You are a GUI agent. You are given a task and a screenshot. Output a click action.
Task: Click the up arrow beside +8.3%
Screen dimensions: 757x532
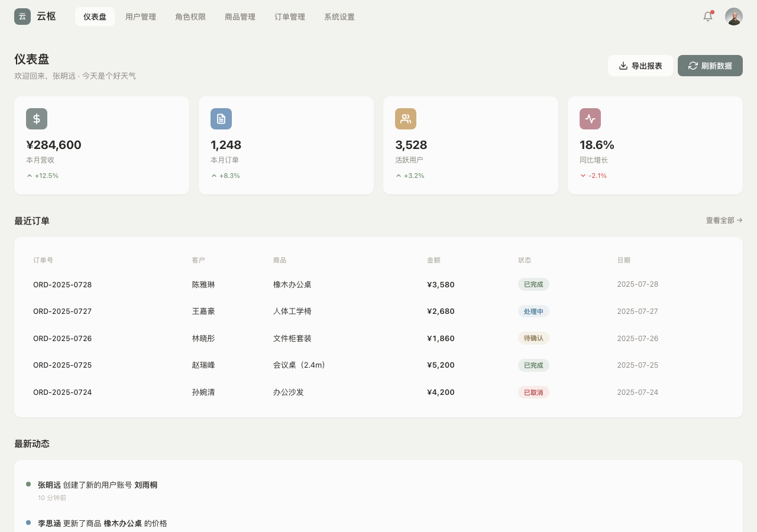coord(214,176)
